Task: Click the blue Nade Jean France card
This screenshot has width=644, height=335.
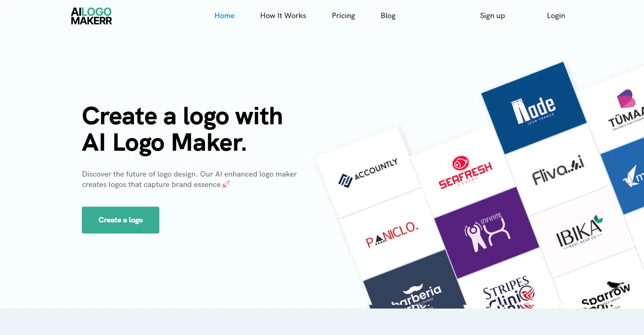Action: coord(534,108)
